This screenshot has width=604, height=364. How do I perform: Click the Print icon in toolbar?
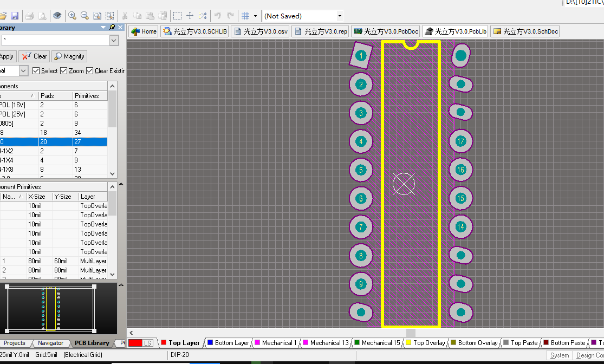click(29, 16)
